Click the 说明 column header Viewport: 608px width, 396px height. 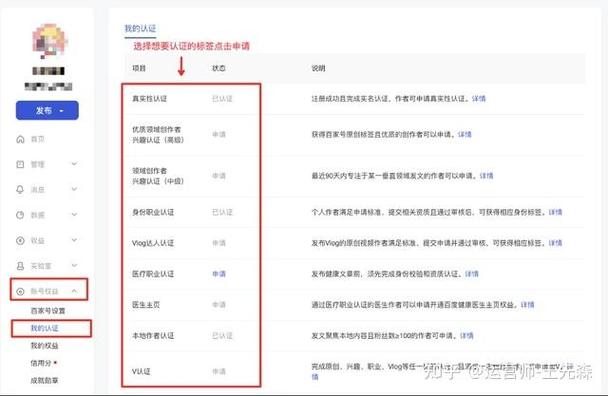(x=318, y=68)
